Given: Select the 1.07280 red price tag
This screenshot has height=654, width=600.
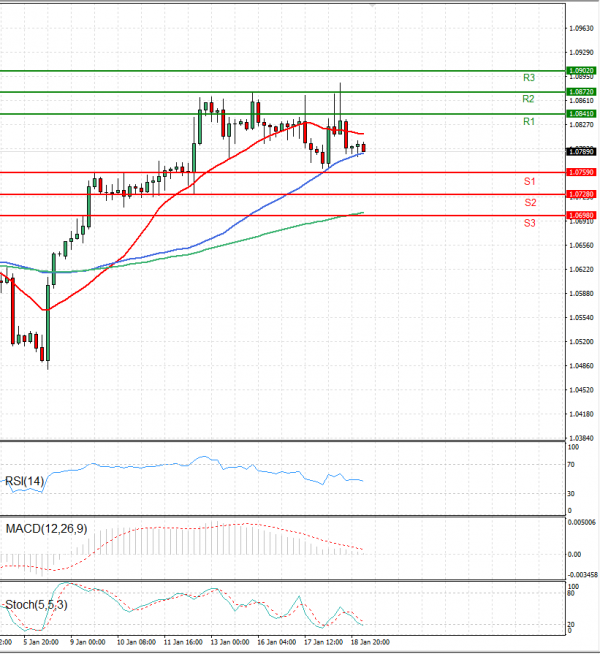Looking at the screenshot, I should pos(581,194).
